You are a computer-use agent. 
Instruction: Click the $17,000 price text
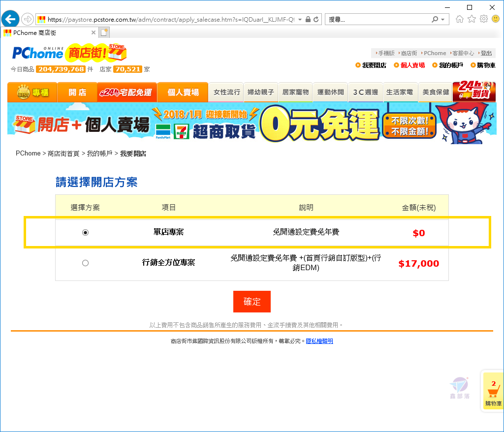[418, 264]
